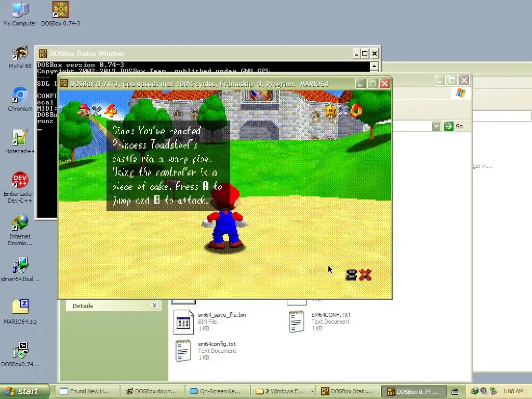This screenshot has height=399, width=532.
Task: Click the Windows flag logo in Explorer
Action: (x=460, y=92)
